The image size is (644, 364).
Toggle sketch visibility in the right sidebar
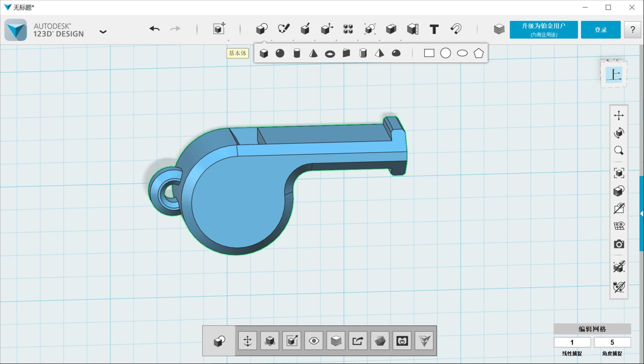(x=619, y=208)
